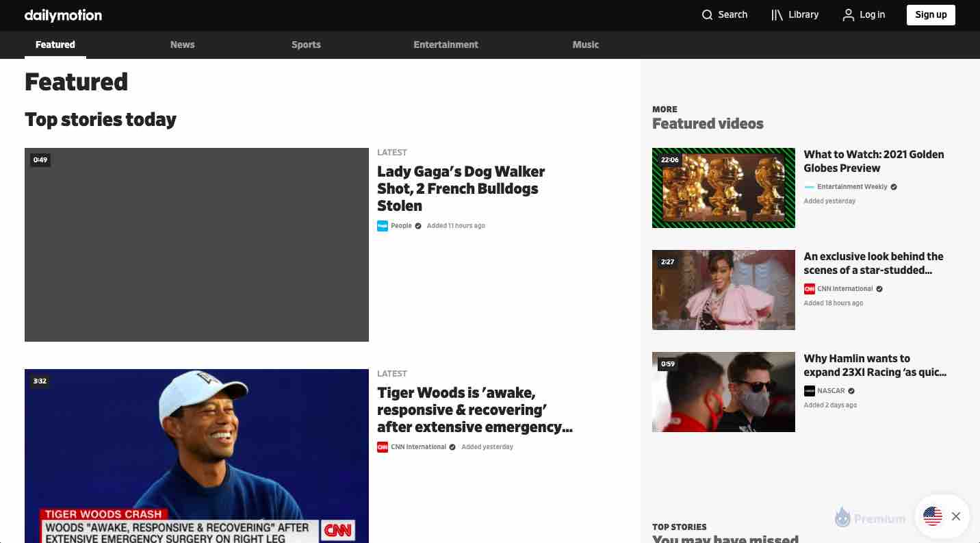Click the 'Featured videos' heading
This screenshot has height=543, width=980.
click(x=708, y=124)
